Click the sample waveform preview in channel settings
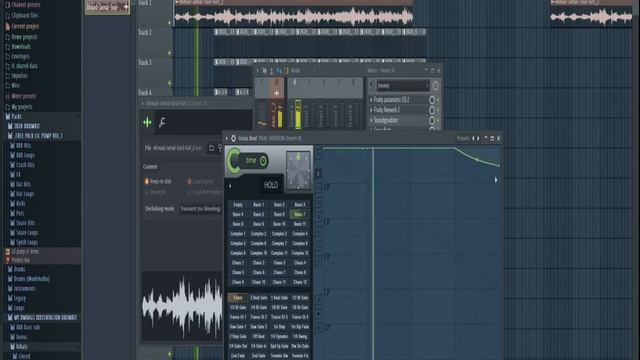This screenshot has width=640, height=360. 182,307
